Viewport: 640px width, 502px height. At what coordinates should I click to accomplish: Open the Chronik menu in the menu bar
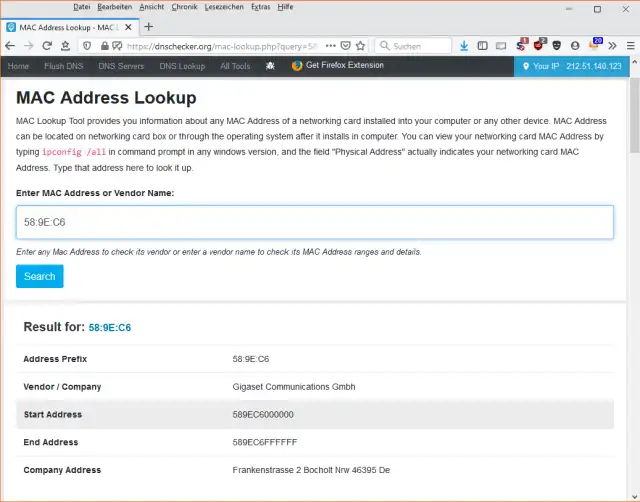[x=184, y=7]
